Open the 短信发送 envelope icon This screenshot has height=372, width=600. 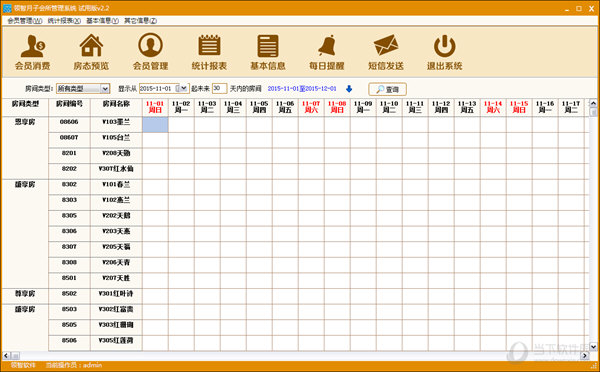386,52
